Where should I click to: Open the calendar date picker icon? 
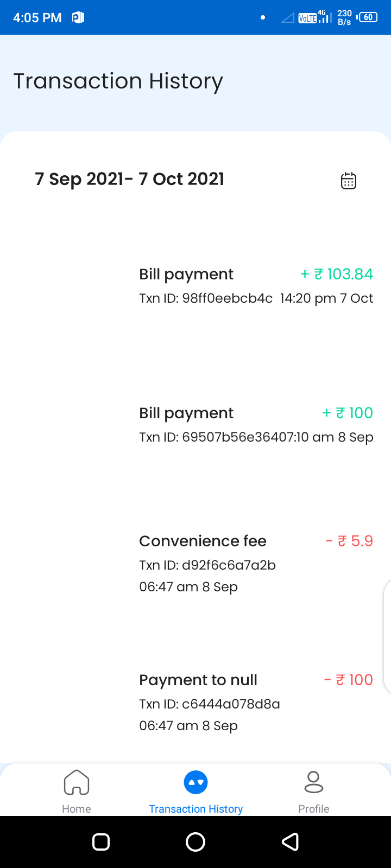pyautogui.click(x=348, y=181)
